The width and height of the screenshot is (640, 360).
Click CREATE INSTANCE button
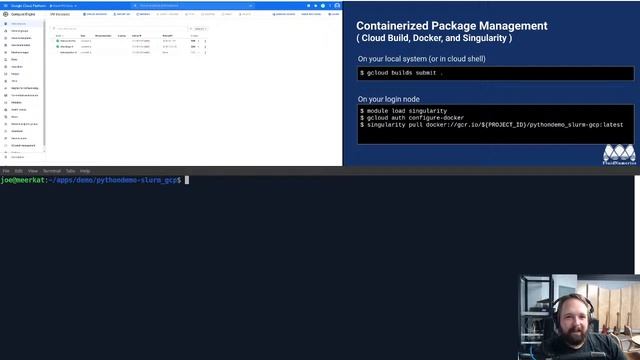(x=95, y=14)
